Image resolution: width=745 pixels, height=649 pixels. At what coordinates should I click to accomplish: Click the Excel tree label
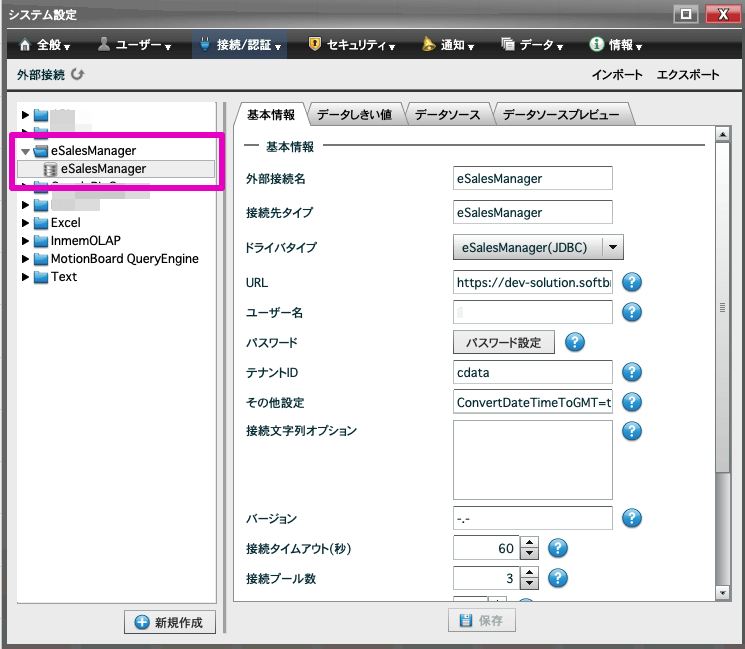click(66, 223)
